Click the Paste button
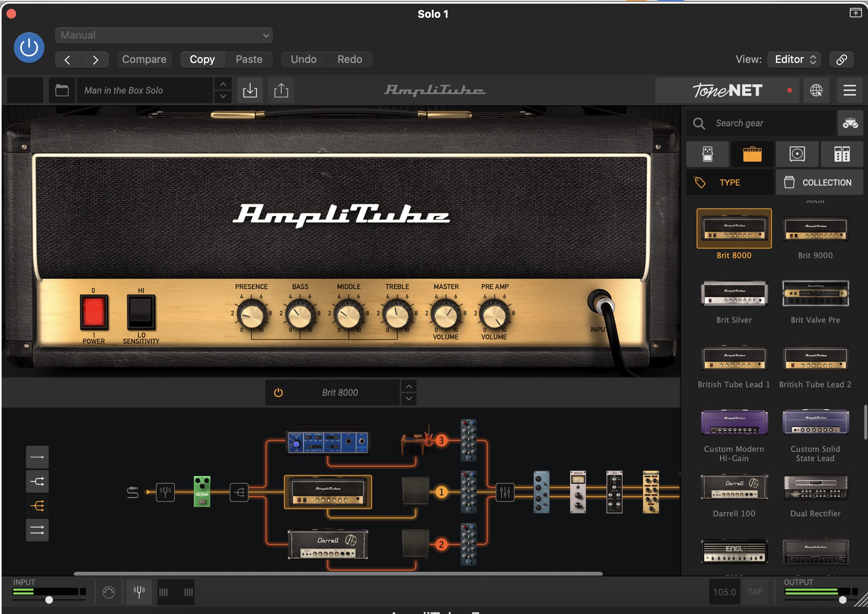Image resolution: width=868 pixels, height=614 pixels. (249, 59)
